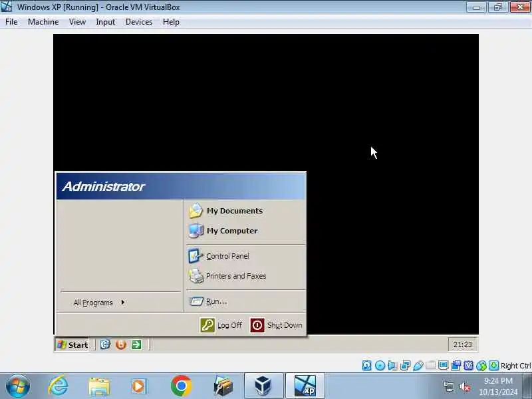This screenshot has width=532, height=399.
Task: Open Windows Explorer from the host taskbar
Action: (99, 386)
